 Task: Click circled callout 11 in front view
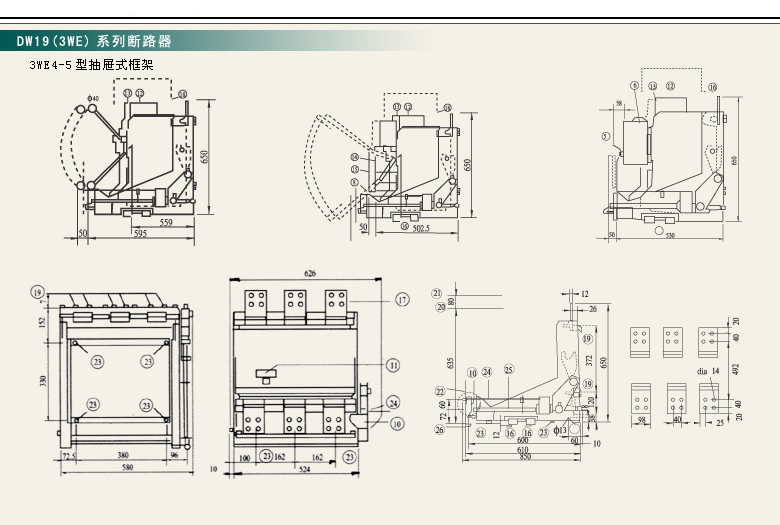tap(393, 364)
